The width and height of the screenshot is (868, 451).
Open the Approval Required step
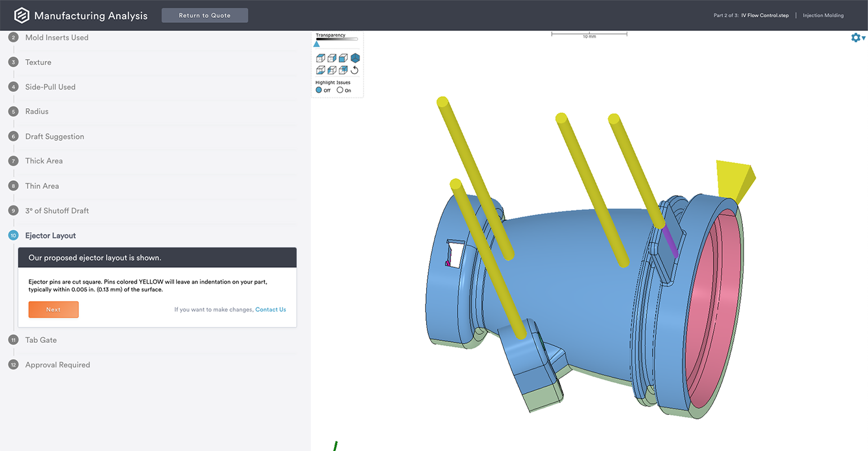pyautogui.click(x=57, y=365)
